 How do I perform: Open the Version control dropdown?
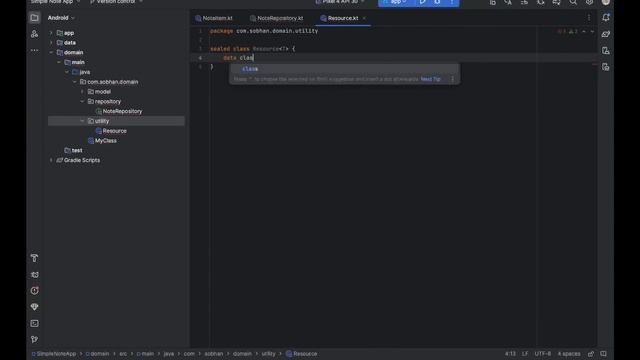116,2
